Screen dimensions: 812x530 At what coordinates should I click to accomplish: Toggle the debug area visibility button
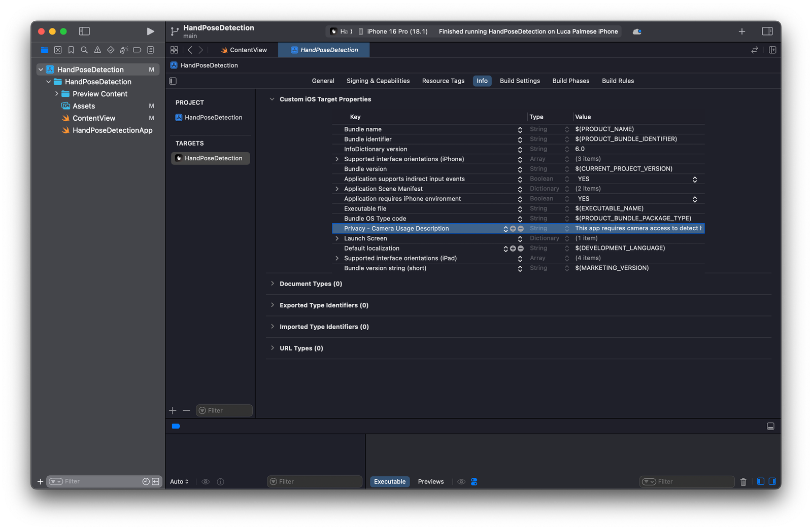coord(770,426)
